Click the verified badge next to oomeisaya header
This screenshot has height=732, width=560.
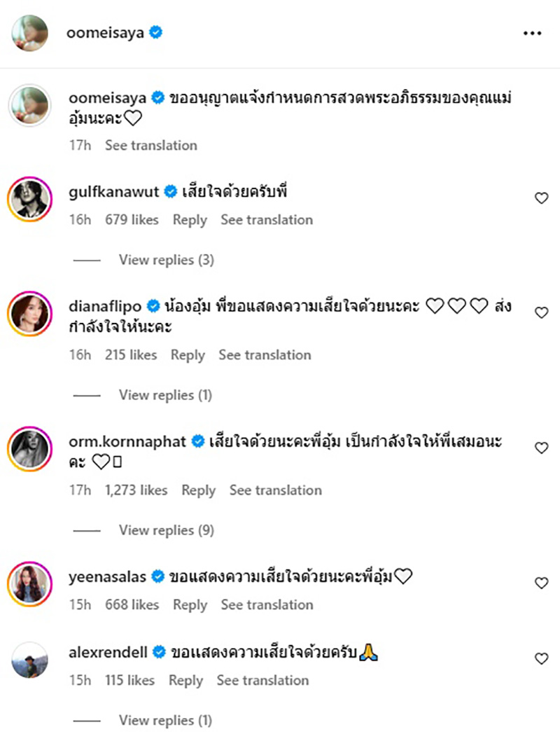(155, 32)
